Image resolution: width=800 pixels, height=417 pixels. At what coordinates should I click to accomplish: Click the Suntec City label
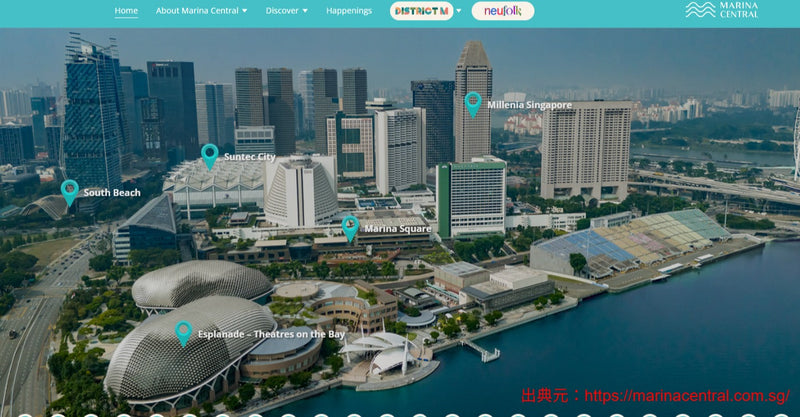[x=250, y=157]
